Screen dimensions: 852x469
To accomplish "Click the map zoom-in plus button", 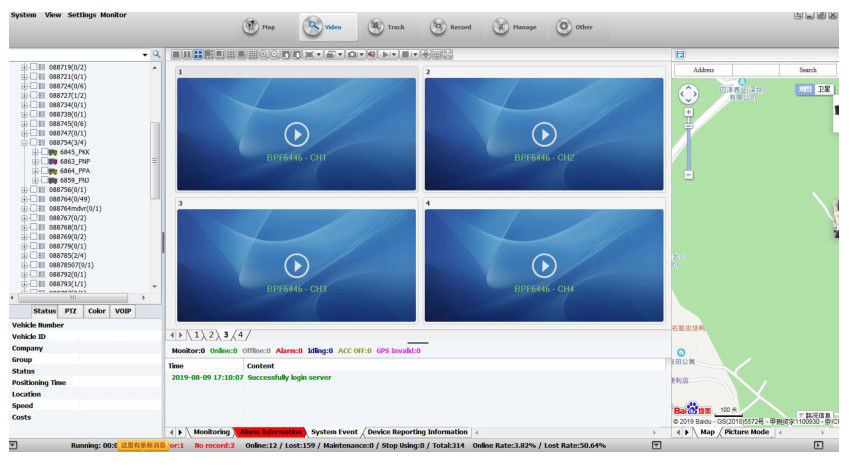I will pos(688,112).
